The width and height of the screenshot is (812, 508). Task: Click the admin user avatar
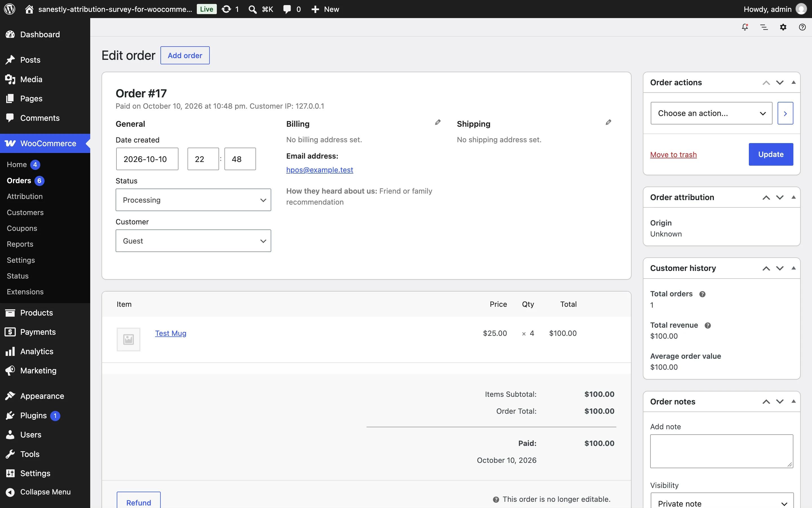[801, 9]
